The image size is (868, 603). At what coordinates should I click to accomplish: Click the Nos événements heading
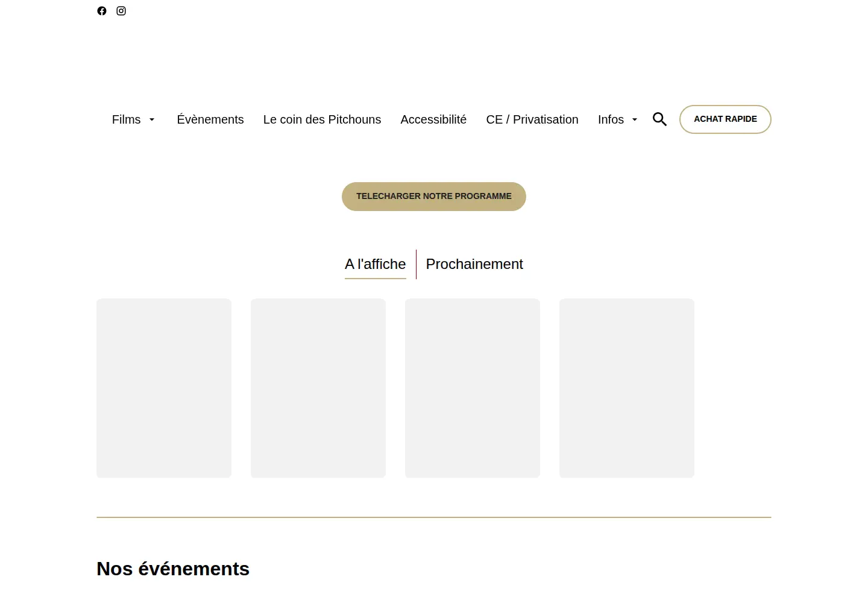coord(173,569)
